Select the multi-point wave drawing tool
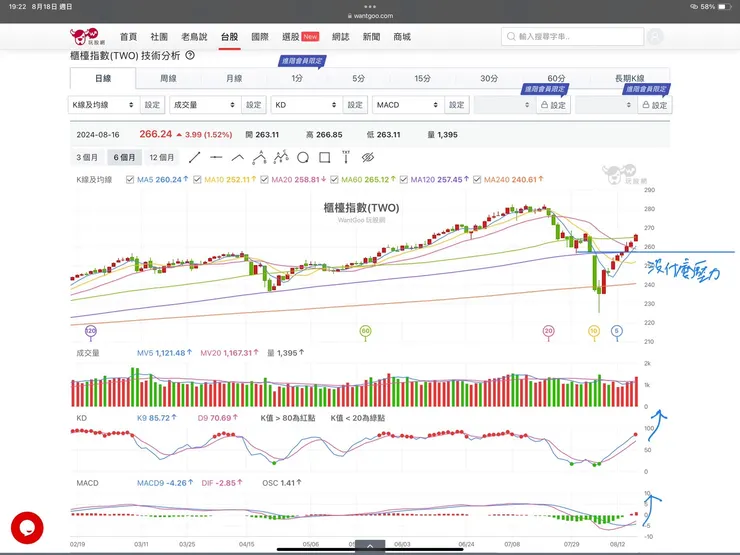This screenshot has width=740, height=555. pos(281,157)
